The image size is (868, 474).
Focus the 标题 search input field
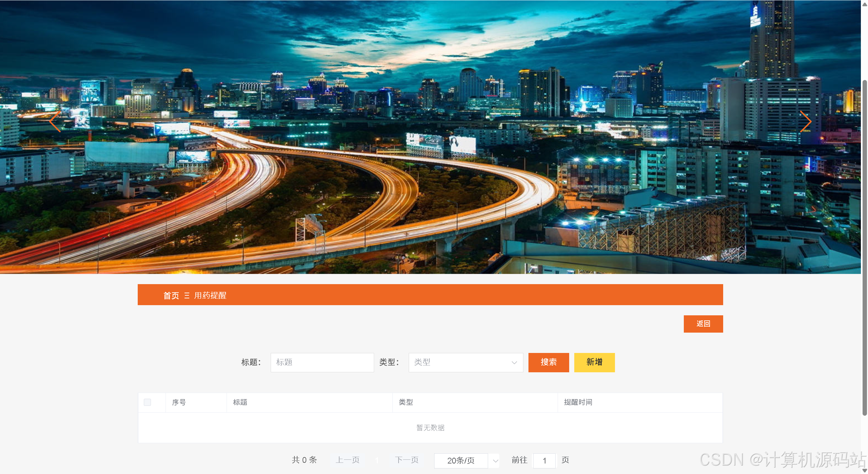tap(322, 362)
